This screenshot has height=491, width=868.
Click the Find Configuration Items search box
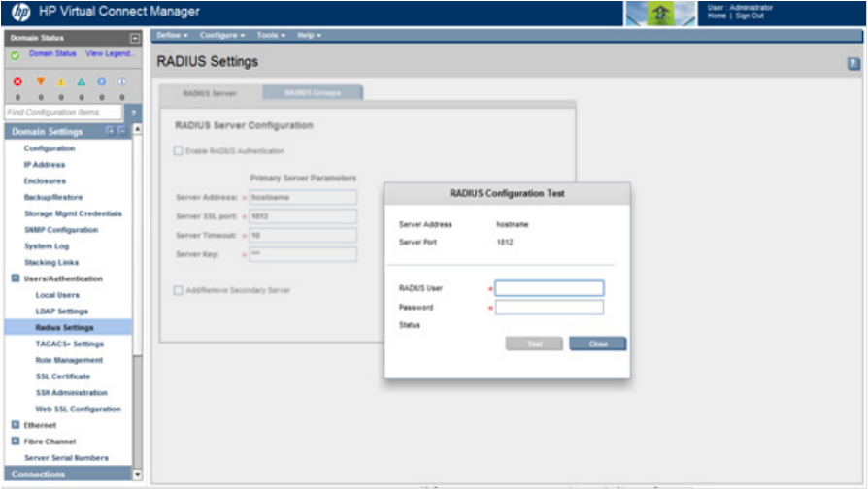[x=63, y=113]
